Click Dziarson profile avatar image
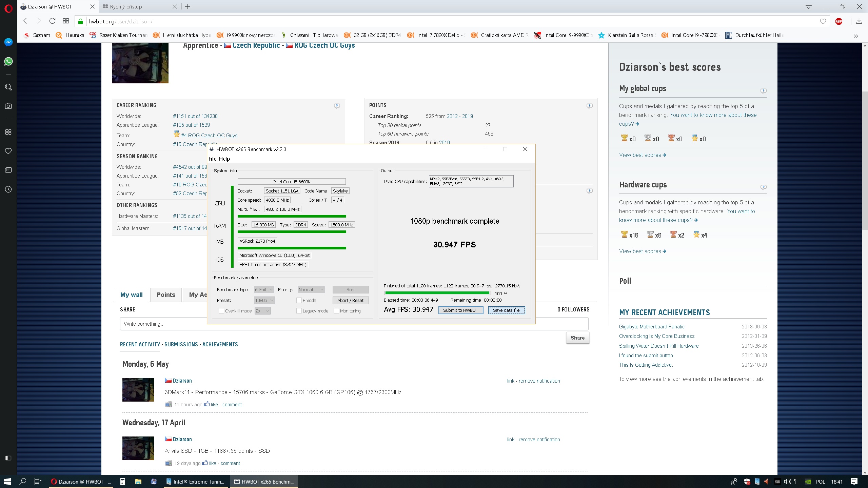The image size is (868, 488). tap(140, 63)
